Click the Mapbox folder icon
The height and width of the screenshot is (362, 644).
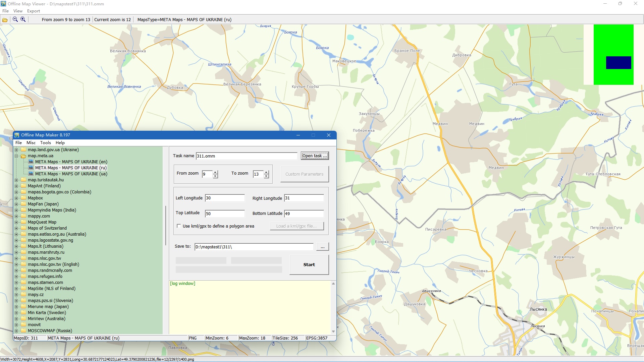23,198
